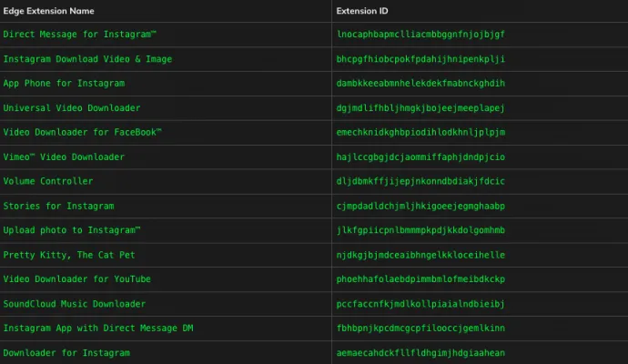
Task: Select Video Downloader for FaceBook entry
Action: pos(83,132)
